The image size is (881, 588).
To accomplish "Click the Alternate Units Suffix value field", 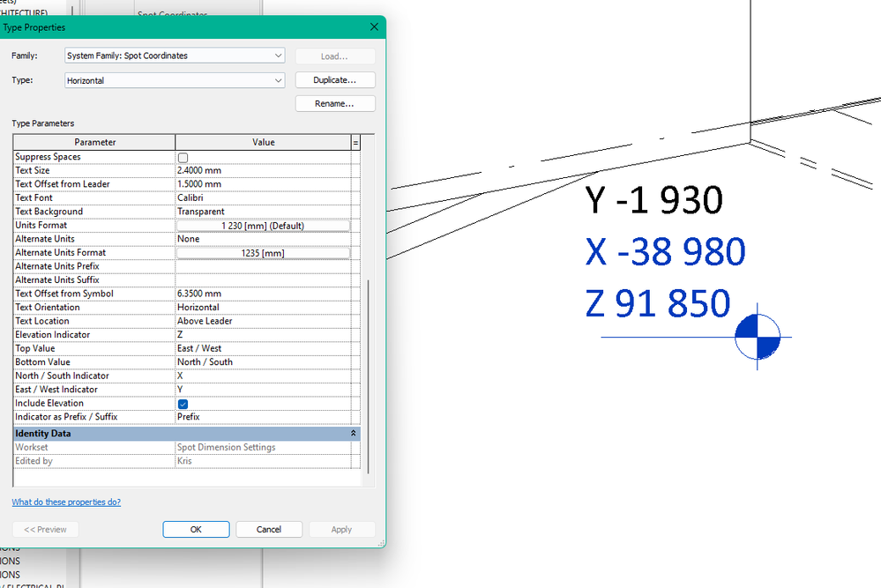I will click(x=263, y=279).
